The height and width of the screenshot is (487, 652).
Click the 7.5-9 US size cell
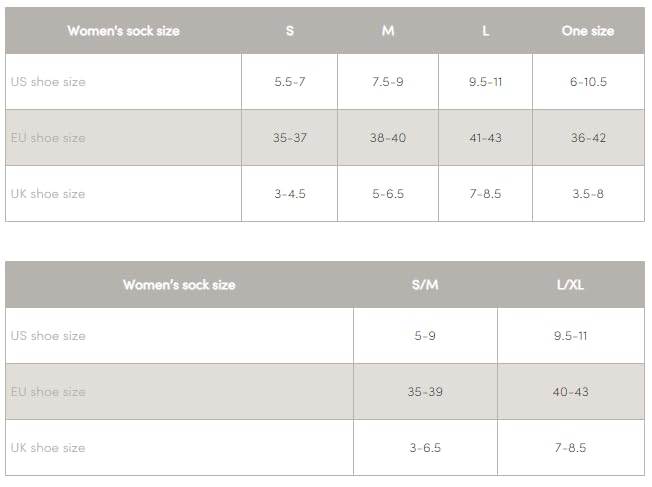click(388, 82)
